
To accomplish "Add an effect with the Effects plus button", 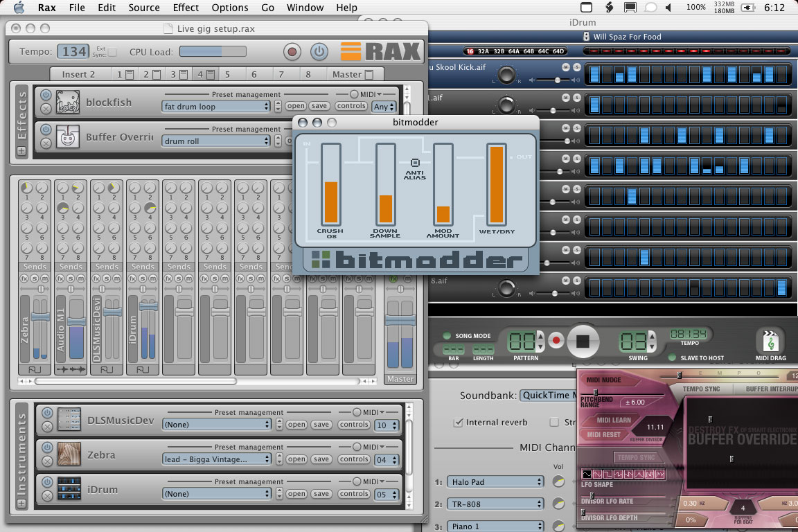I will click(x=22, y=151).
